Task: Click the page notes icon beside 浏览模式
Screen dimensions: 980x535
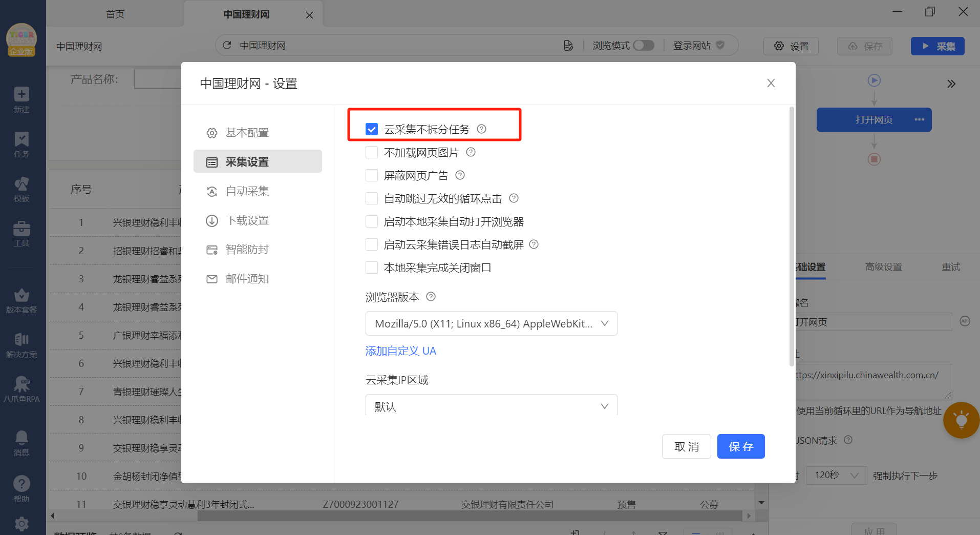Action: click(x=568, y=46)
